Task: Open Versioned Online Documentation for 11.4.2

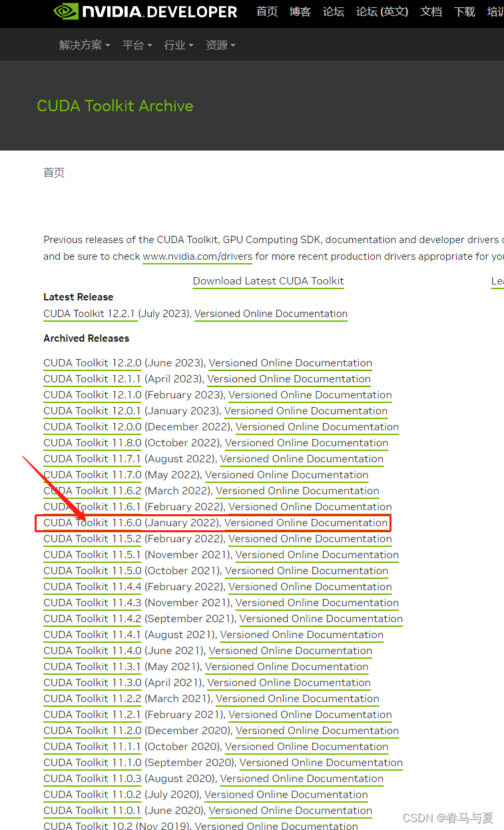Action: click(321, 619)
